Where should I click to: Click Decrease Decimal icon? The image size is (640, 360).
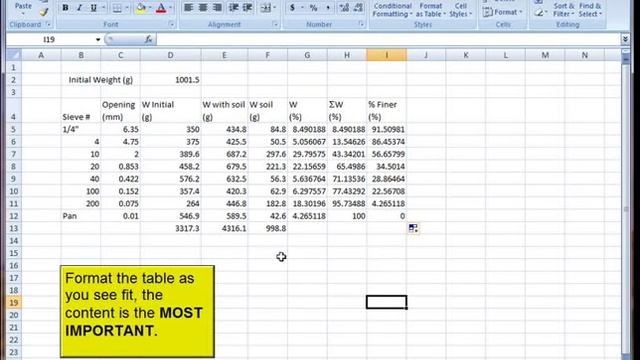(x=358, y=8)
